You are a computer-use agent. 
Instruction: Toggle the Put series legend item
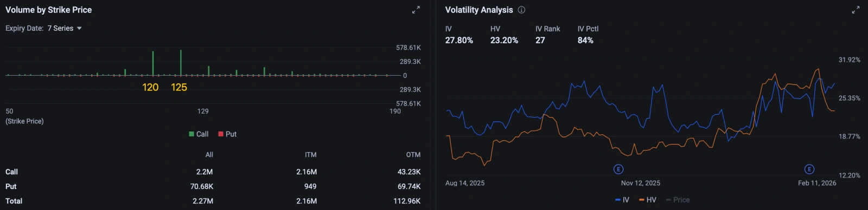click(x=227, y=134)
